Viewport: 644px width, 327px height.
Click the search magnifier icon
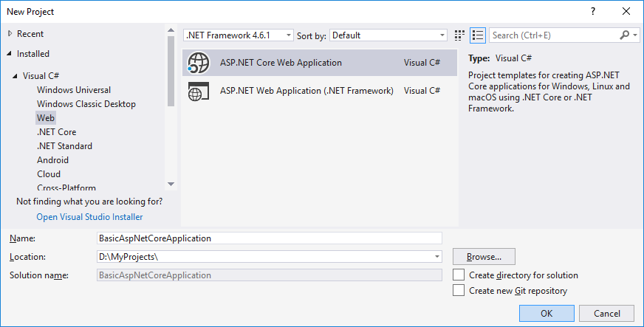point(625,35)
